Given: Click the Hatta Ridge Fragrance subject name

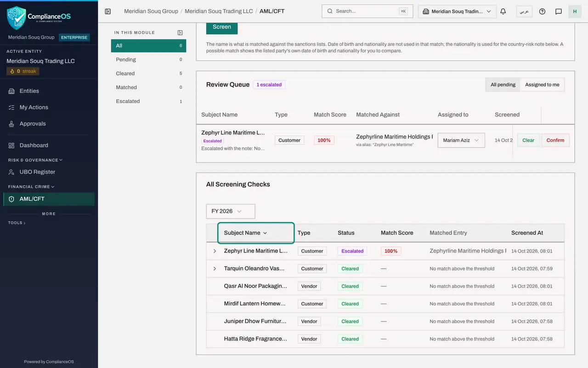Looking at the screenshot, I should [256, 339].
